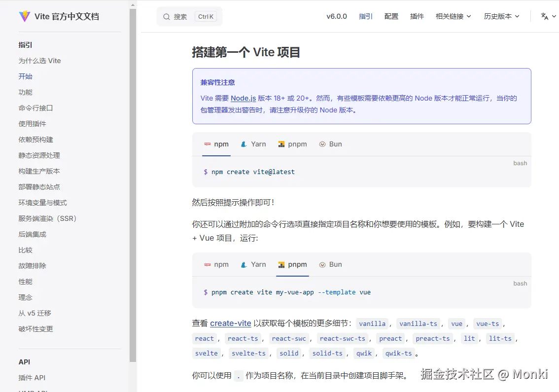Screen dimensions: 559x392
Task: Click the preact-ts template tag
Action: 432,339
